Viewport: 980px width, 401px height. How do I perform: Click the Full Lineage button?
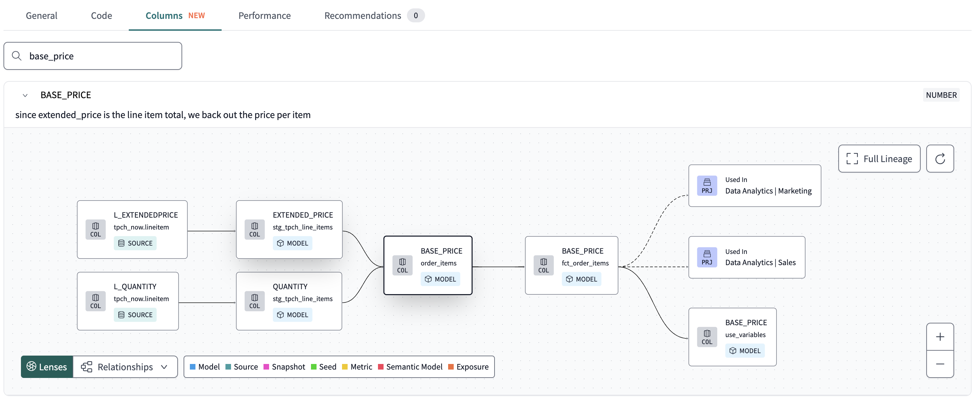[879, 158]
